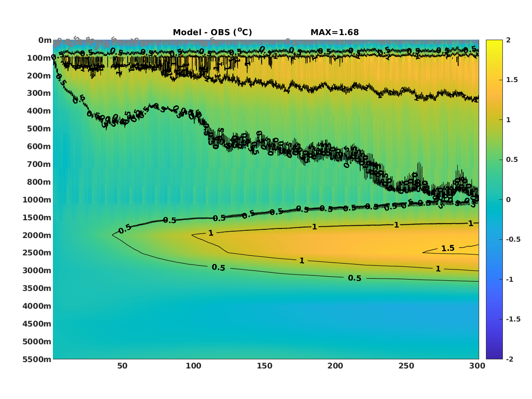This screenshot has height=399, width=532.
Task: Click the colorbar tick label '0'
Action: [508, 200]
